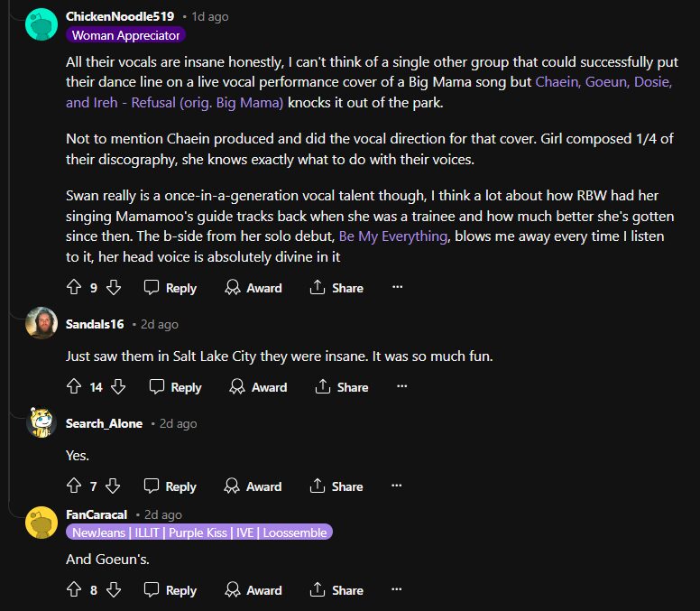This screenshot has width=700, height=611.
Task: Upvote ChickenNoodle519's comment
Action: [74, 288]
